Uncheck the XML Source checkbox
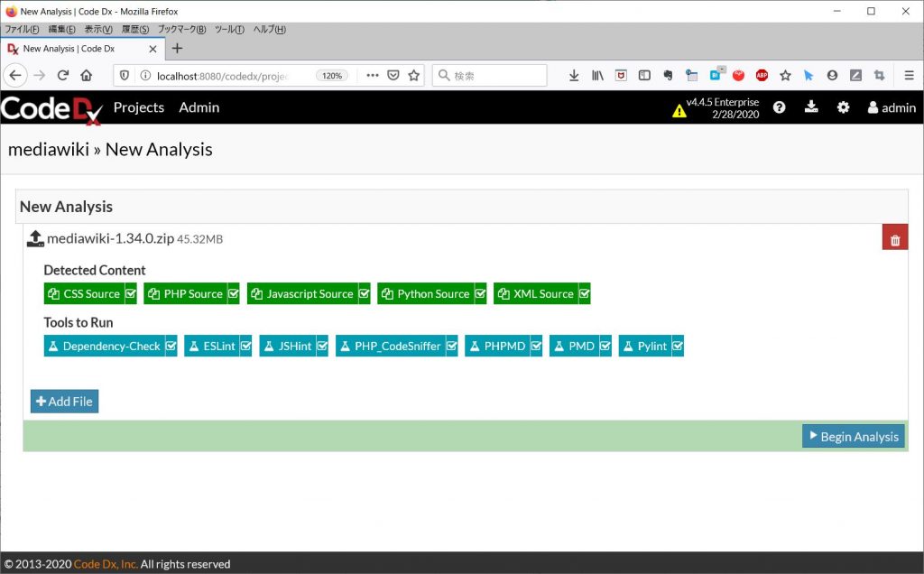 pyautogui.click(x=584, y=293)
